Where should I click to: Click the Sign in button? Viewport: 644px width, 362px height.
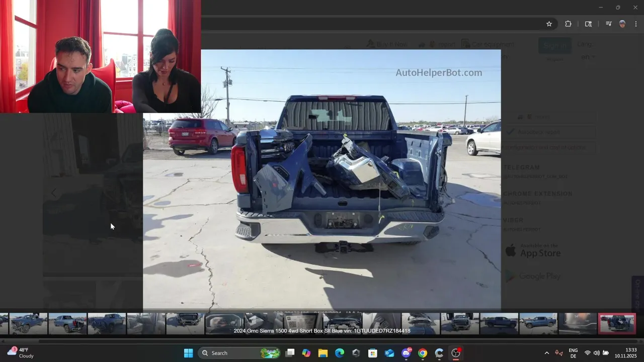(x=555, y=45)
